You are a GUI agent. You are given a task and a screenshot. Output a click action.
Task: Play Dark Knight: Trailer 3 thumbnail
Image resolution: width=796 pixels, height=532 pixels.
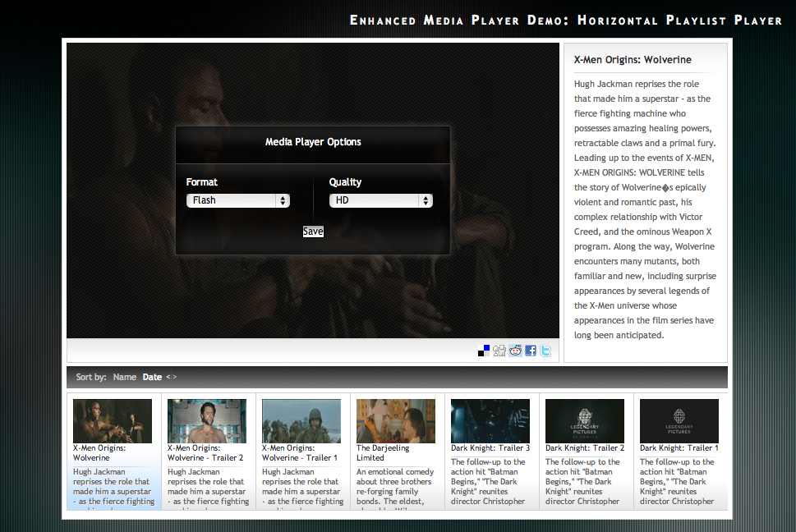pos(490,421)
